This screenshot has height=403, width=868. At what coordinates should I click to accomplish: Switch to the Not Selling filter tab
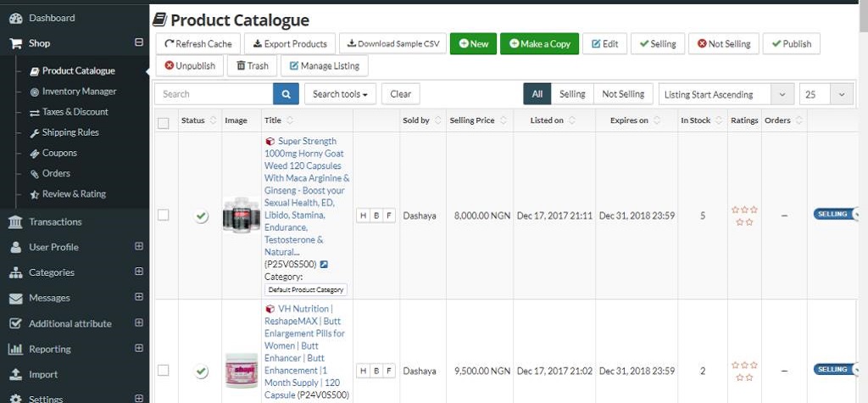click(x=623, y=94)
